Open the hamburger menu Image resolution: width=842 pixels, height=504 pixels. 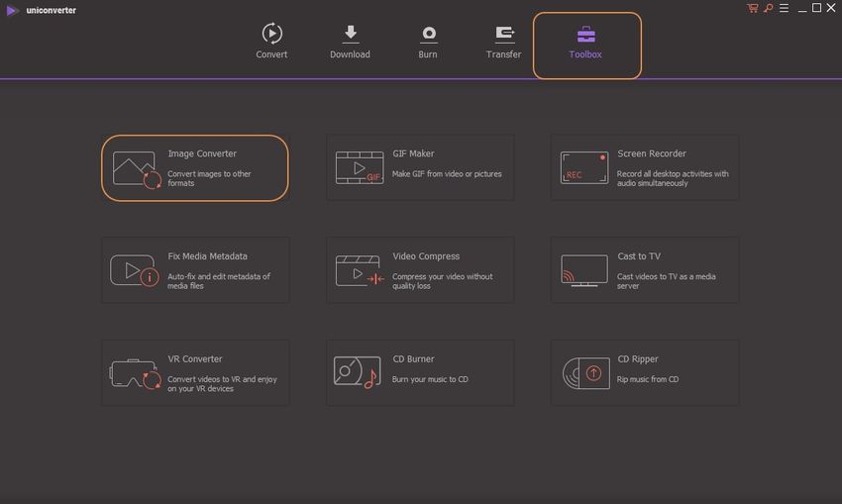(782, 8)
